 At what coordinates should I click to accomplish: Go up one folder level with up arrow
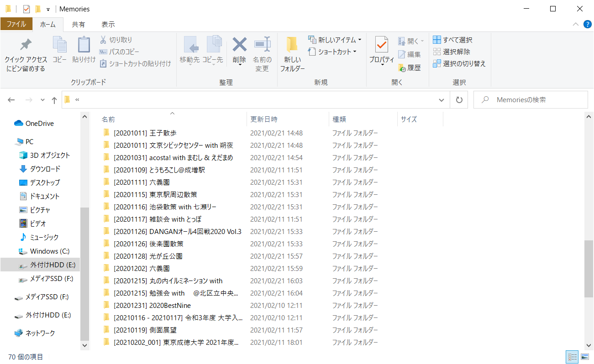click(x=54, y=100)
